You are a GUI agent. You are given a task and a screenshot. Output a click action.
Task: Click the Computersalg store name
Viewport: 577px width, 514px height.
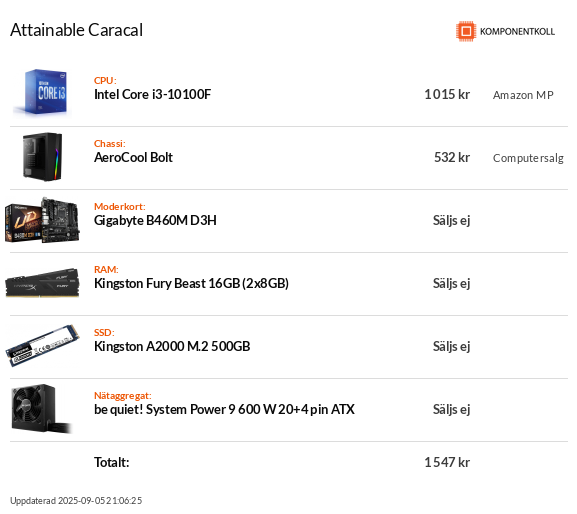click(528, 158)
